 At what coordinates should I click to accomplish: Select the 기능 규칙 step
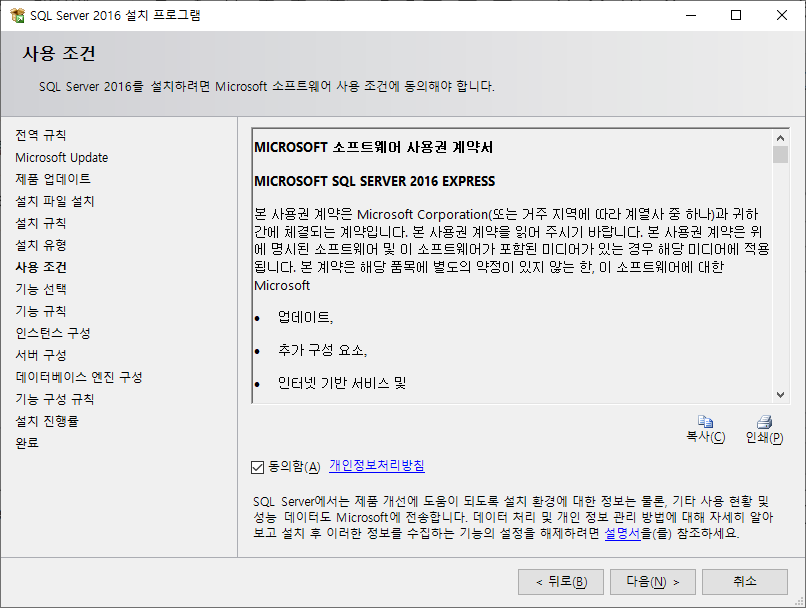click(x=41, y=311)
